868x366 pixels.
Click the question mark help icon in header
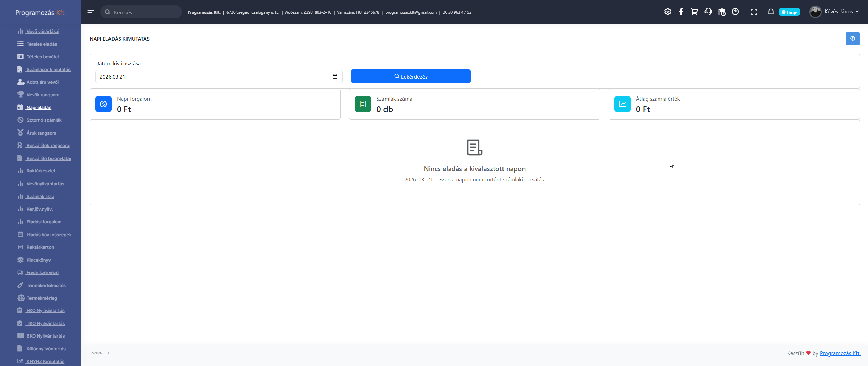point(735,12)
